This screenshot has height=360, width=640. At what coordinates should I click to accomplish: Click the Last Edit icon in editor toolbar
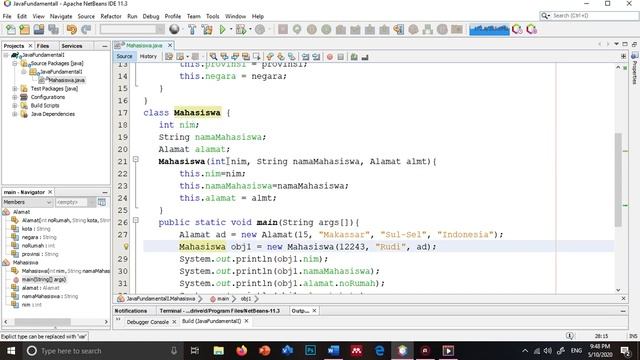click(x=169, y=57)
